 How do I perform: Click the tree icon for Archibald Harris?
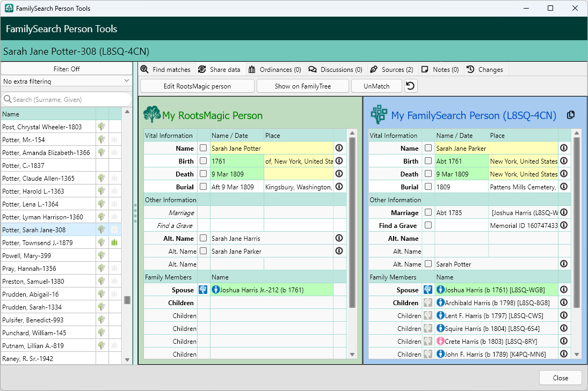[x=428, y=303]
